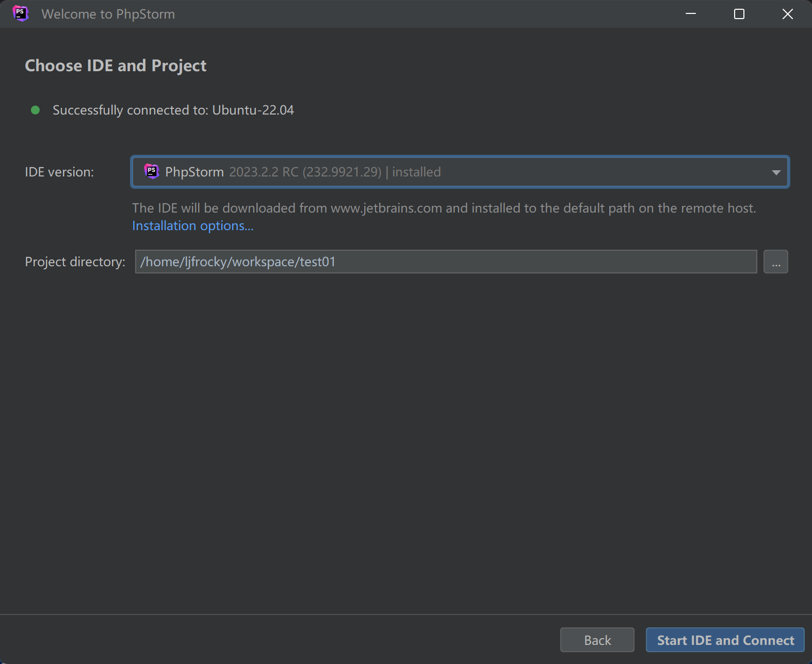812x664 pixels.
Task: Click the Choose IDE and Project heading
Action: (116, 66)
